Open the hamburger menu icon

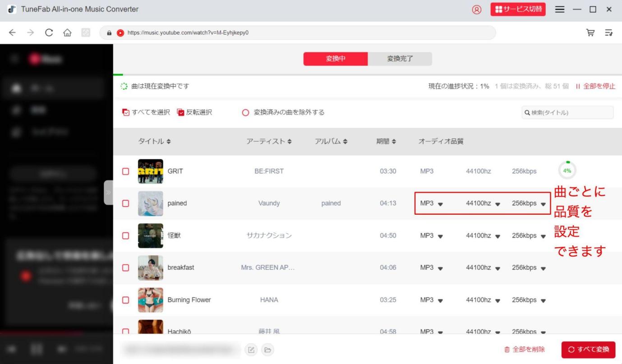tap(560, 9)
